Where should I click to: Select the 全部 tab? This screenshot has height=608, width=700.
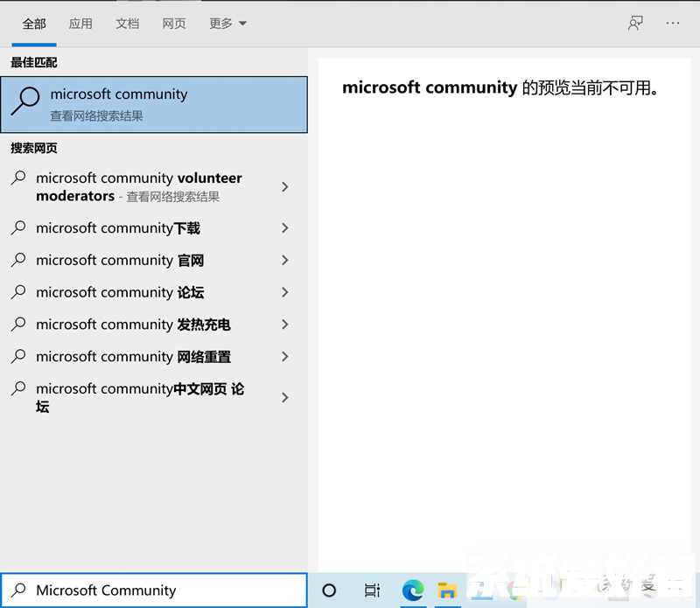[34, 24]
